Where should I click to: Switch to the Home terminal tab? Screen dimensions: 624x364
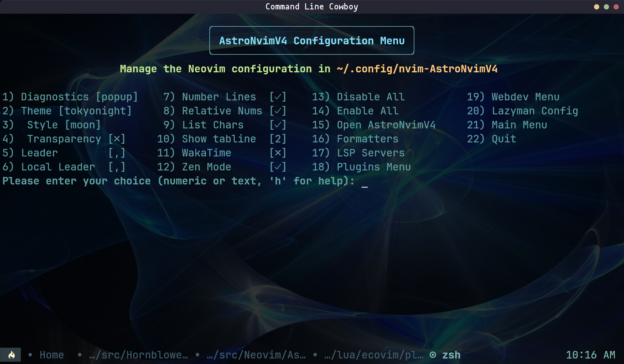tap(52, 355)
